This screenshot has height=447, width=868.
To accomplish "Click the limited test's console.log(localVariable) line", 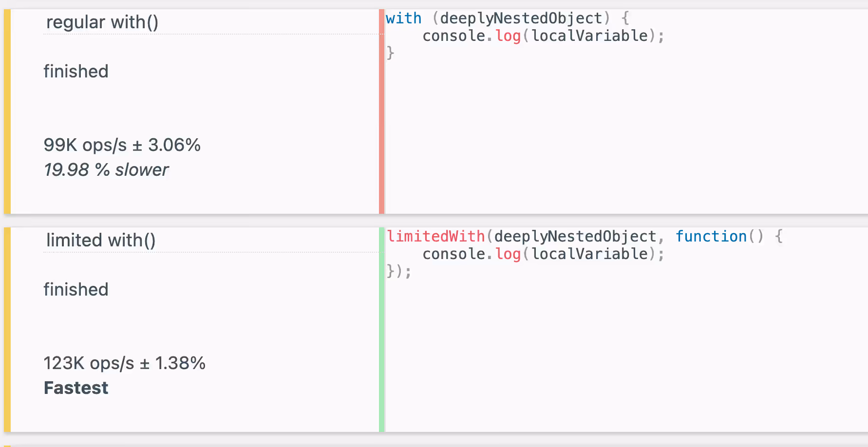I will (543, 254).
